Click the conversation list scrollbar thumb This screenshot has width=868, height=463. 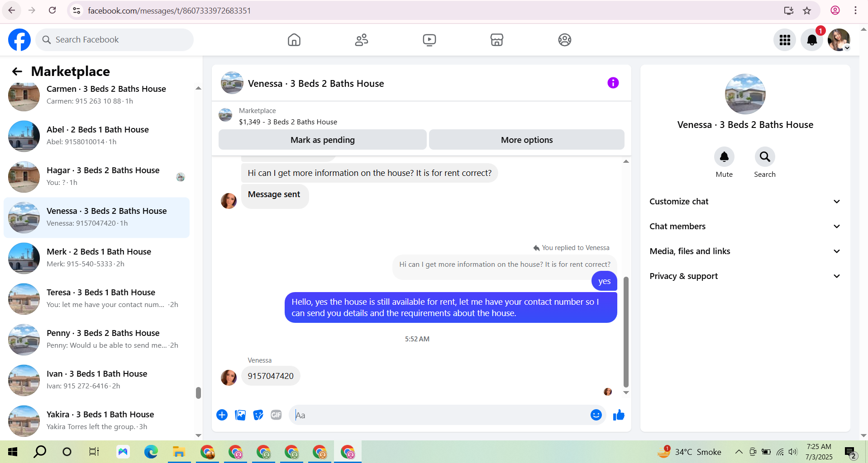coord(198,392)
